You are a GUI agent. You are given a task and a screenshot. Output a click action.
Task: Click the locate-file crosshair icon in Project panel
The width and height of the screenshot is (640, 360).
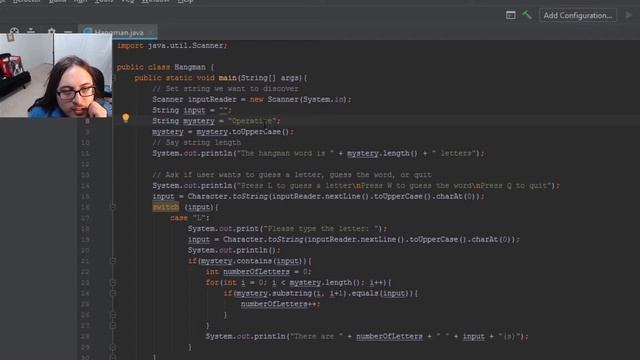click(x=14, y=31)
